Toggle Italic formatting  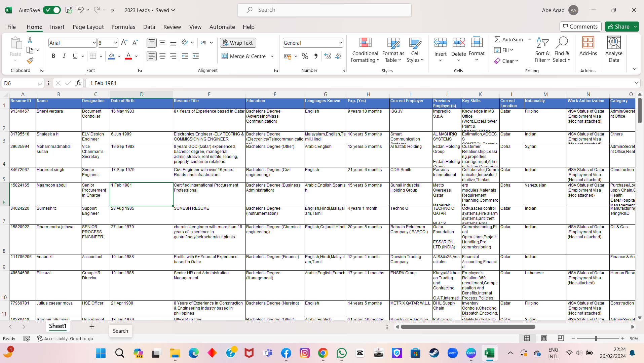click(x=64, y=56)
